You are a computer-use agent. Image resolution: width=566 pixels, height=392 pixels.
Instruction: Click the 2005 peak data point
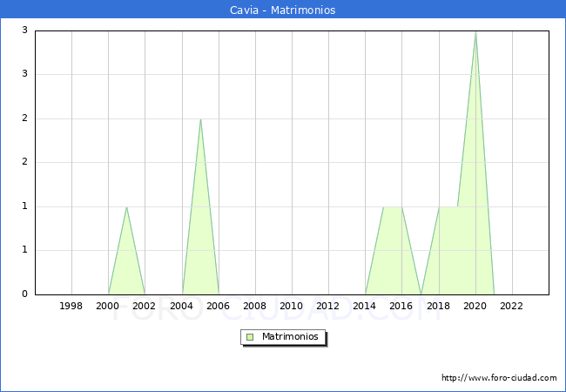point(200,119)
